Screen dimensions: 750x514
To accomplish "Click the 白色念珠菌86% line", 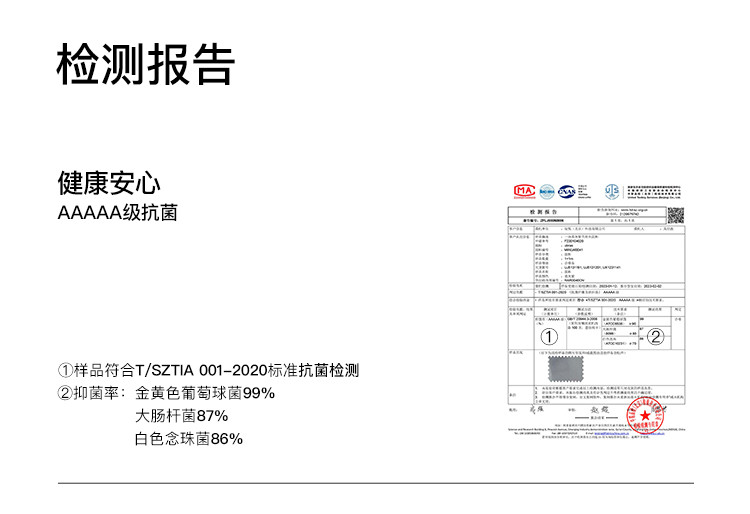I will pyautogui.click(x=189, y=438).
